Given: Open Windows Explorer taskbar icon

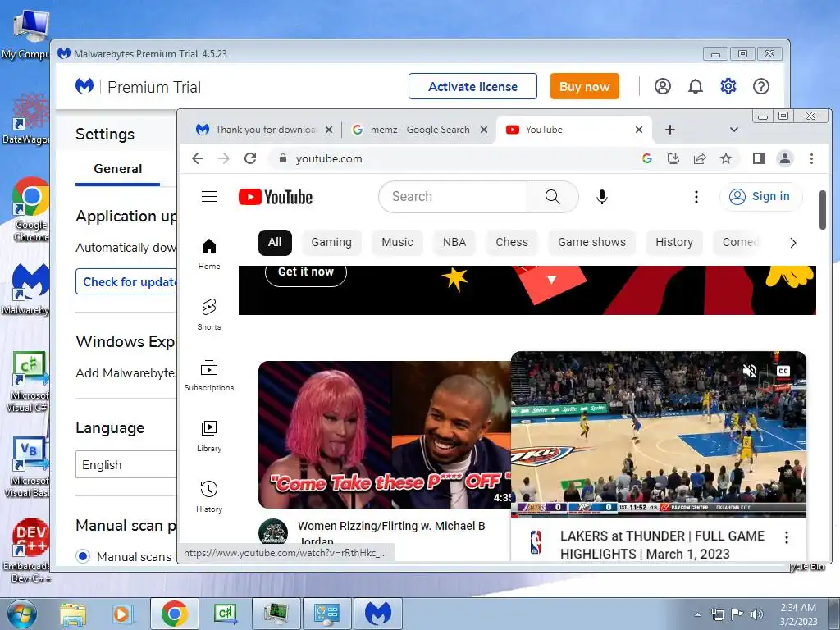Looking at the screenshot, I should pyautogui.click(x=73, y=614).
